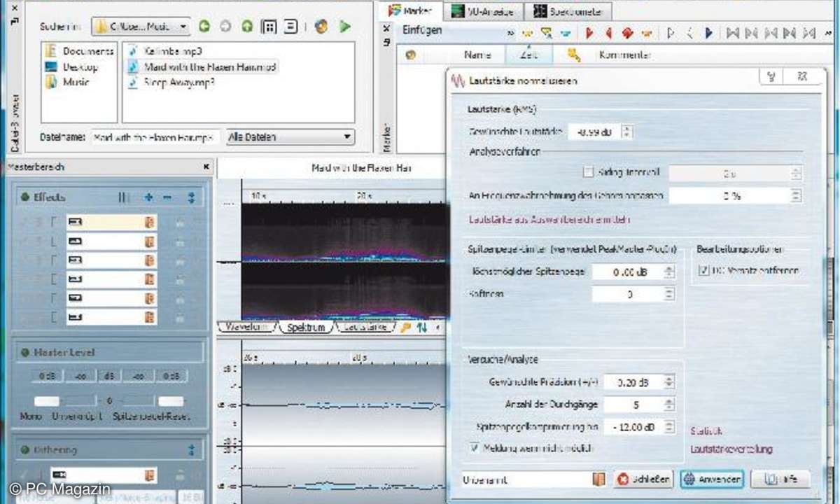Image resolution: width=840 pixels, height=504 pixels.
Task: Open the Suchen in folder path dropdown
Action: [141, 27]
